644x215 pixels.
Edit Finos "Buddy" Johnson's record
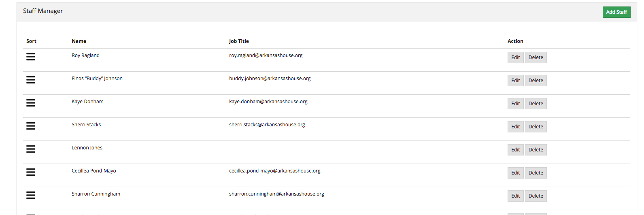click(x=516, y=81)
